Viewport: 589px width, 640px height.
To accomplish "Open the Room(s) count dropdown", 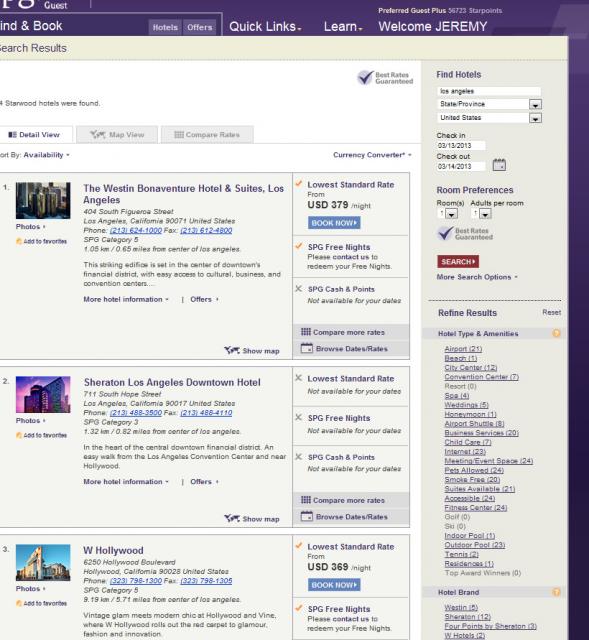I will (x=451, y=214).
